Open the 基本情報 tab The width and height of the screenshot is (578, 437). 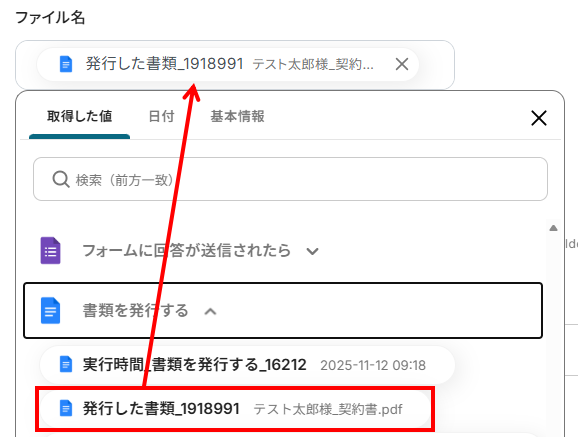tap(237, 116)
